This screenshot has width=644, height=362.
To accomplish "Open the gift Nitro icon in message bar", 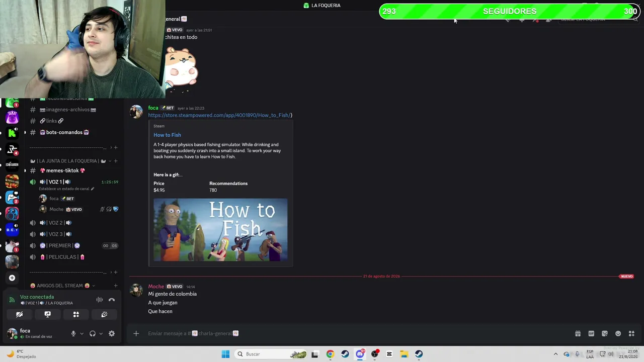I will click(x=578, y=333).
